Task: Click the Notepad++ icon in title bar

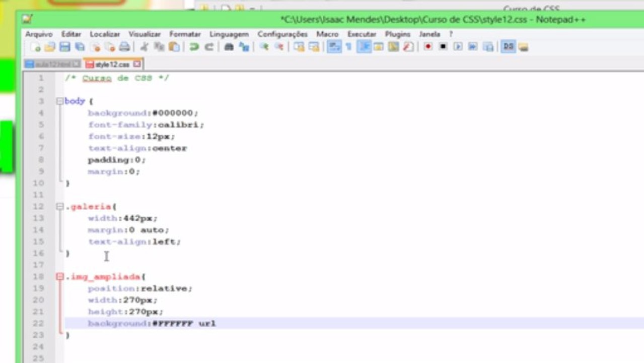Action: coord(27,20)
